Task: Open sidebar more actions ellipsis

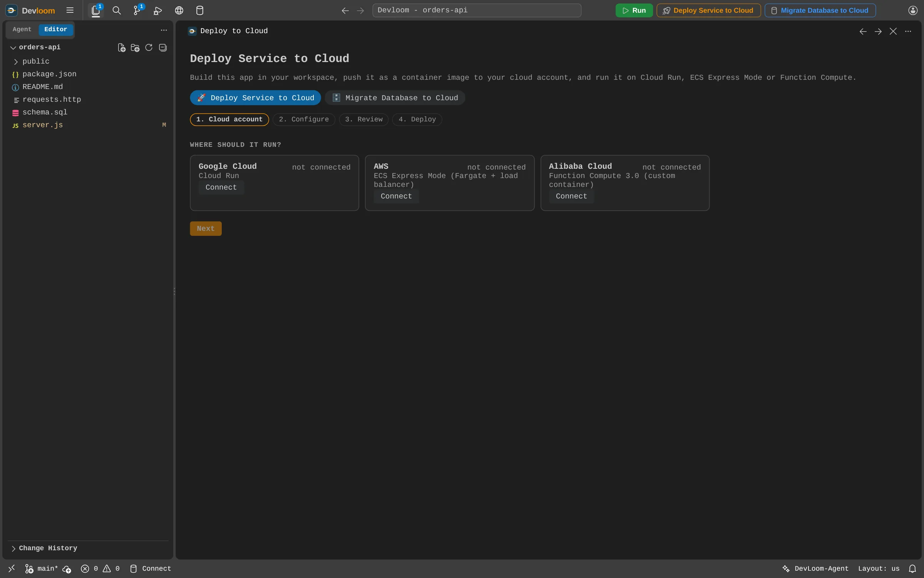Action: pos(164,30)
